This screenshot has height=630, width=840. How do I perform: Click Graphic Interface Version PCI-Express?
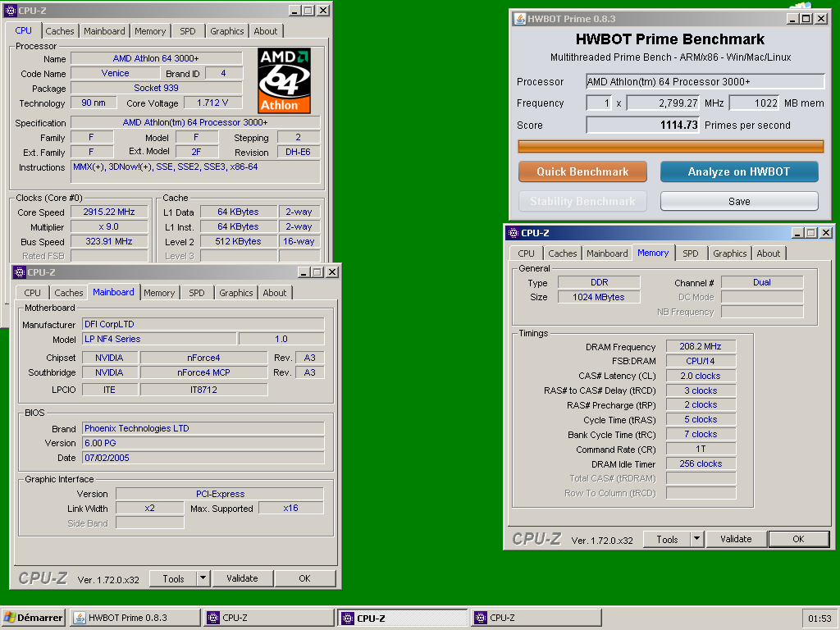coord(220,494)
